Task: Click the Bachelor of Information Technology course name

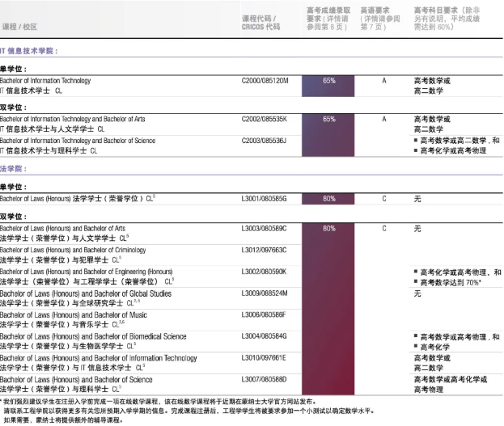Action: pyautogui.click(x=45, y=80)
